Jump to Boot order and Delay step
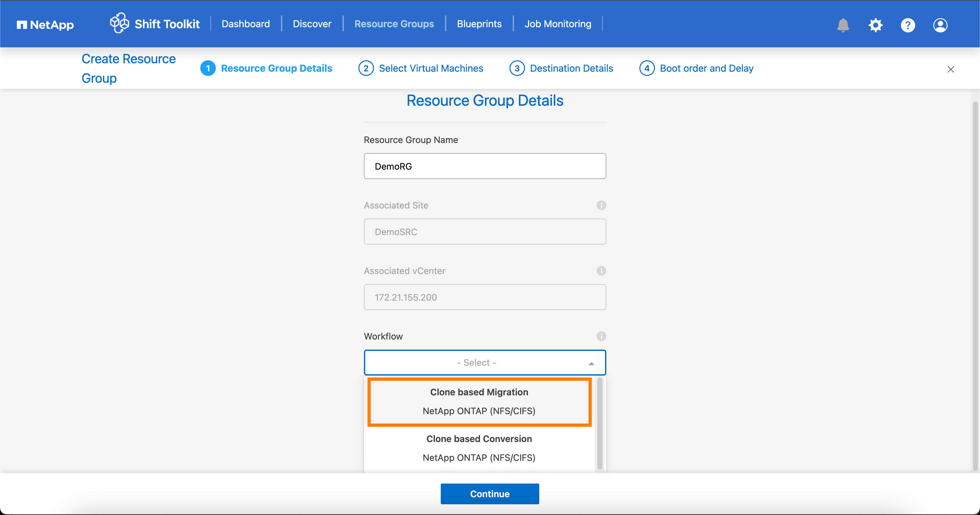The image size is (980, 515). (x=706, y=68)
